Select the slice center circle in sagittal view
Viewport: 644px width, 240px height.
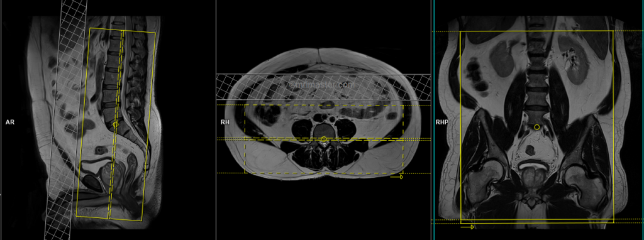pyautogui.click(x=116, y=124)
